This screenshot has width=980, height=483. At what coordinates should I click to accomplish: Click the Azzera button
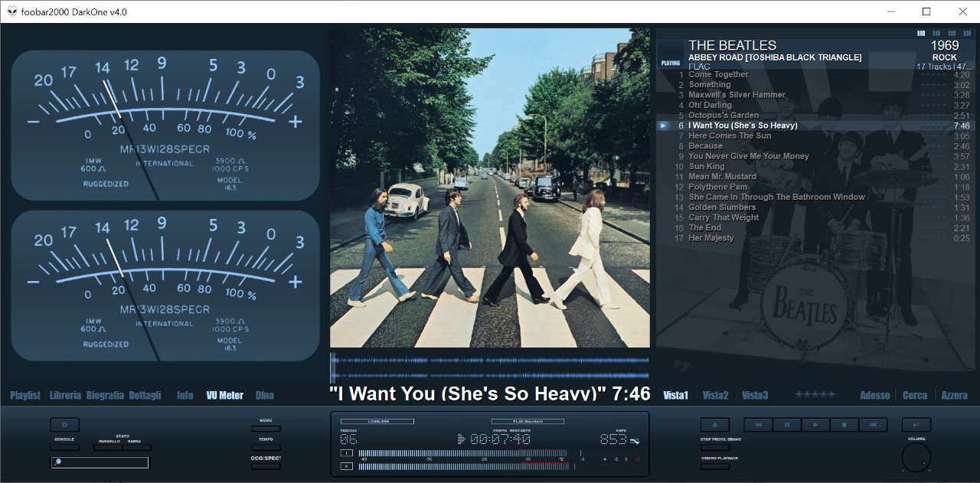tap(955, 396)
